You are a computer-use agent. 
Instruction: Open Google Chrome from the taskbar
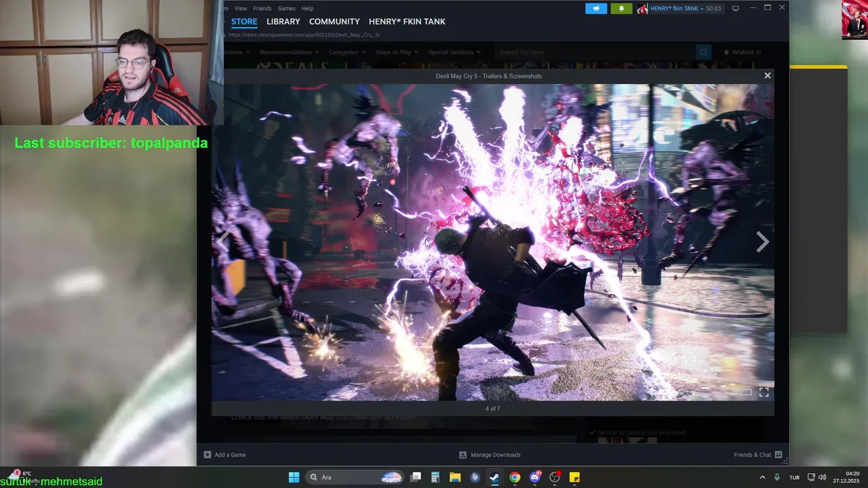(515, 477)
